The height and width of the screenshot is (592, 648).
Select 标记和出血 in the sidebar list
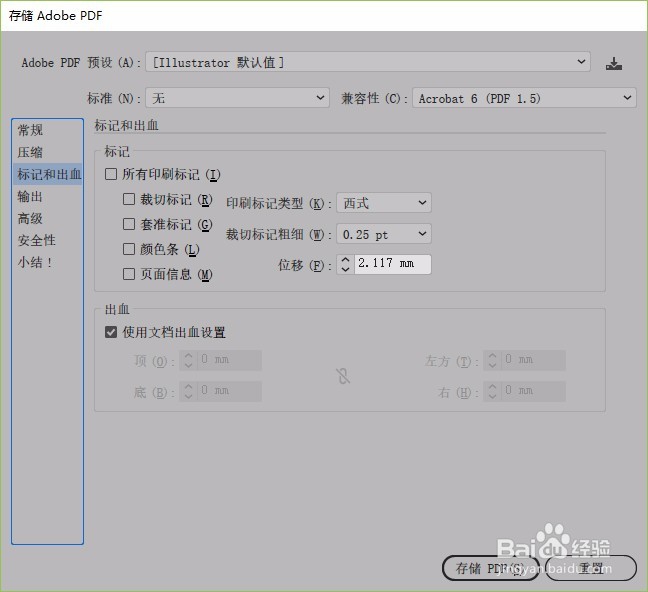(48, 174)
